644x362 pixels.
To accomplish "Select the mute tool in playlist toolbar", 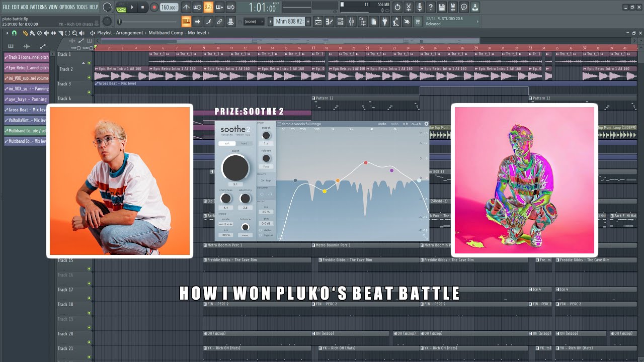I will [46, 33].
